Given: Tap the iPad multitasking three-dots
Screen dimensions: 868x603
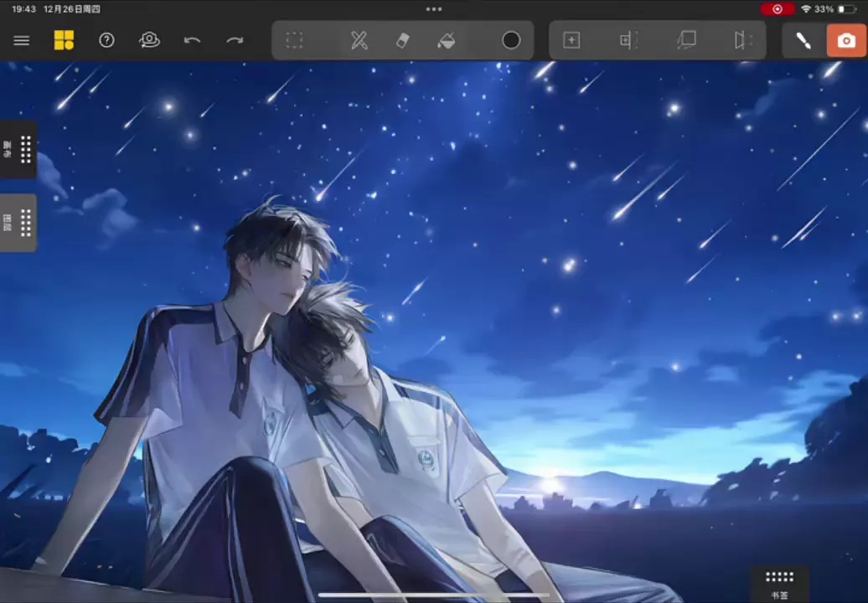Looking at the screenshot, I should pos(434,9).
